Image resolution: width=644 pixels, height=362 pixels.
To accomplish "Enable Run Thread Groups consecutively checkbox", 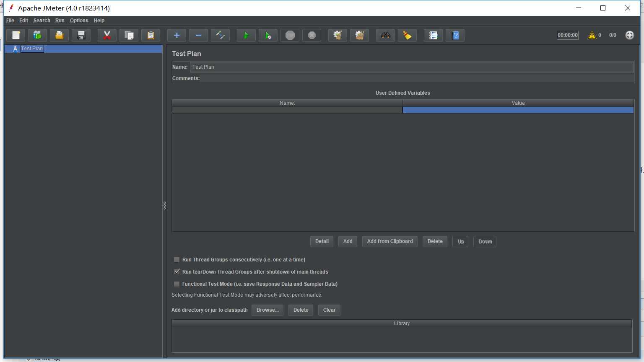I will [x=177, y=260].
